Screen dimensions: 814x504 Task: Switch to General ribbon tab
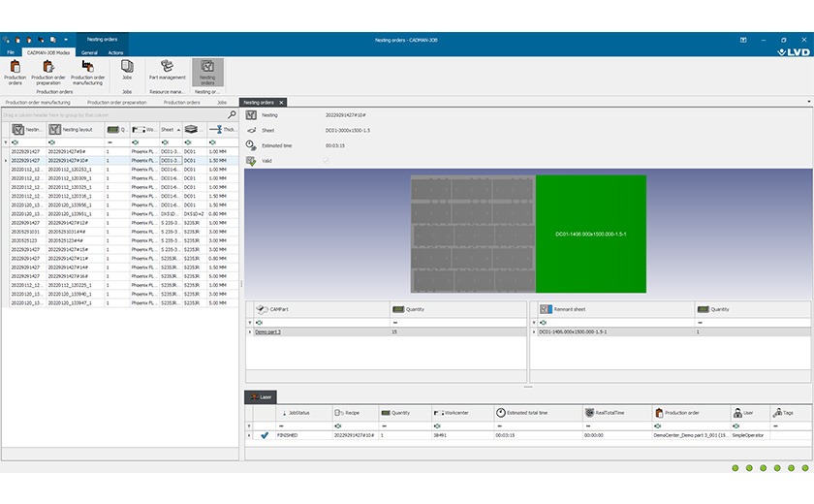(89, 52)
